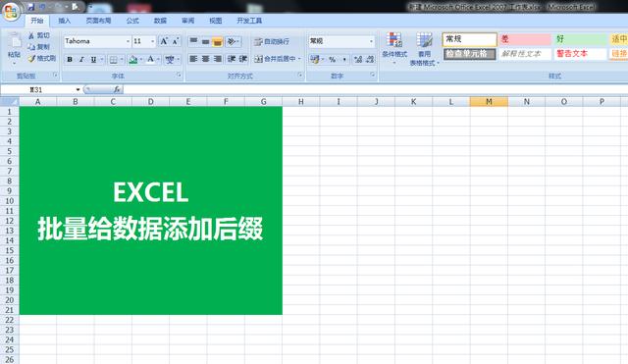Switch to the 公式 ribbon tab
This screenshot has width=628, height=364.
coord(132,21)
